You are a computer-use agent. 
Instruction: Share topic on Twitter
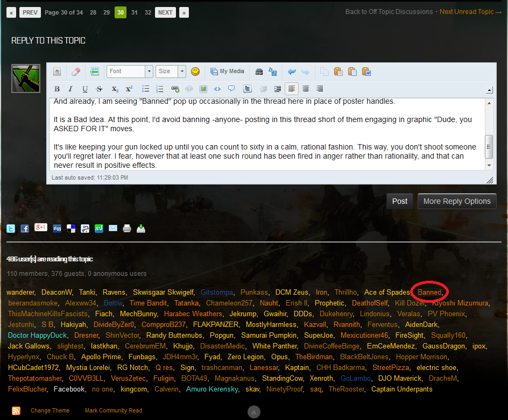(11, 229)
